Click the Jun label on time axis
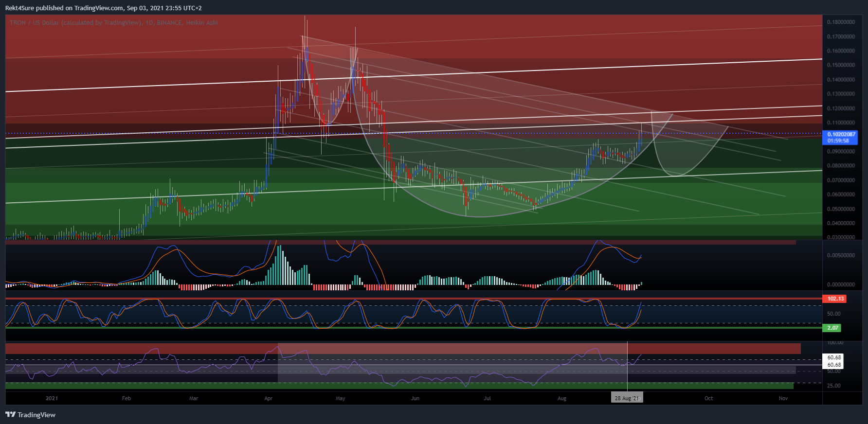Viewport: 868px width, 424px height. click(x=415, y=398)
